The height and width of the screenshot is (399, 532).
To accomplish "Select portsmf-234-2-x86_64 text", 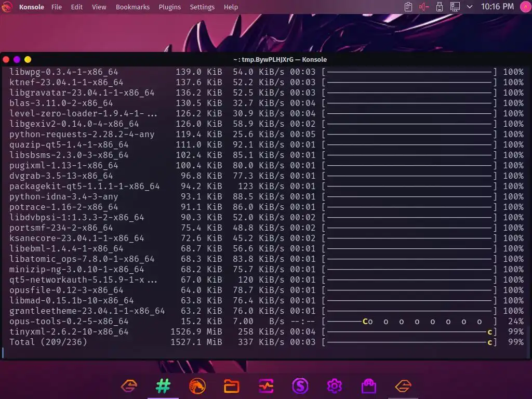I will (x=61, y=228).
